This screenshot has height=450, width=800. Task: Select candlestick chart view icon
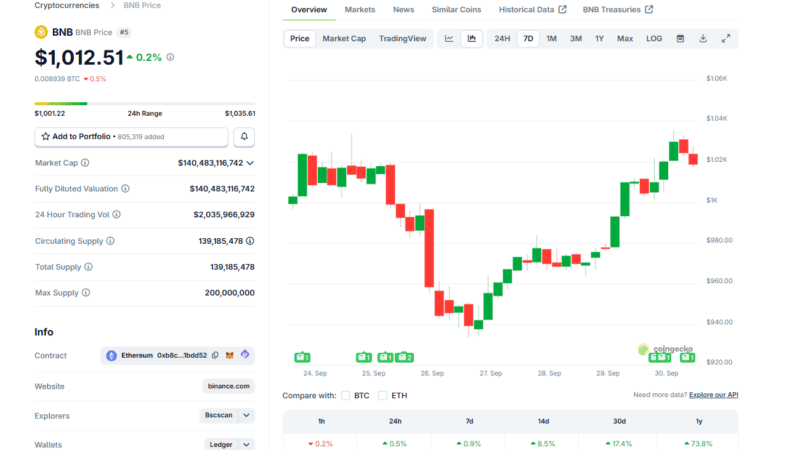pos(472,39)
